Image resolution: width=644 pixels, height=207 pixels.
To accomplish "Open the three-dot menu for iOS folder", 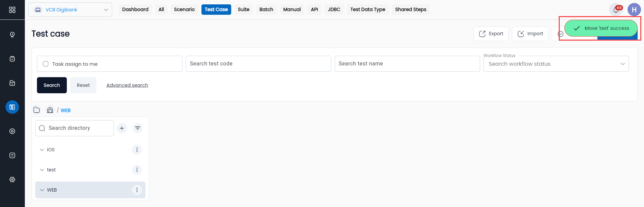I will (x=137, y=150).
